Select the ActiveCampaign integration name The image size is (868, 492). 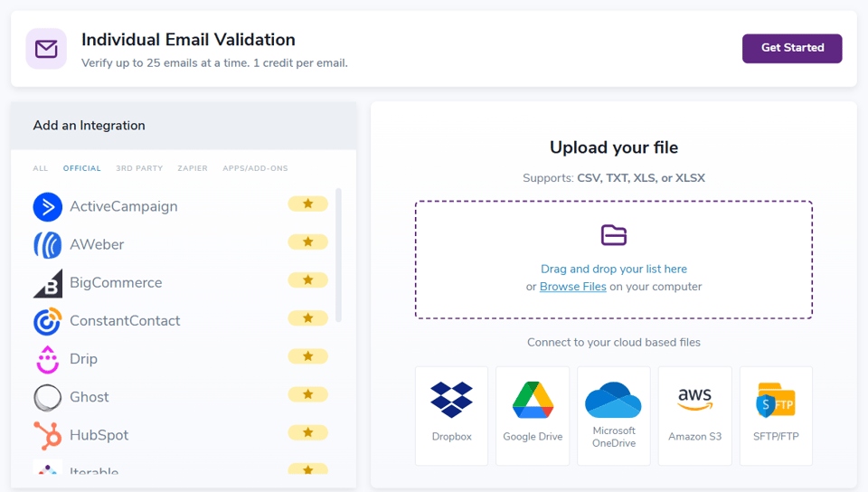124,206
